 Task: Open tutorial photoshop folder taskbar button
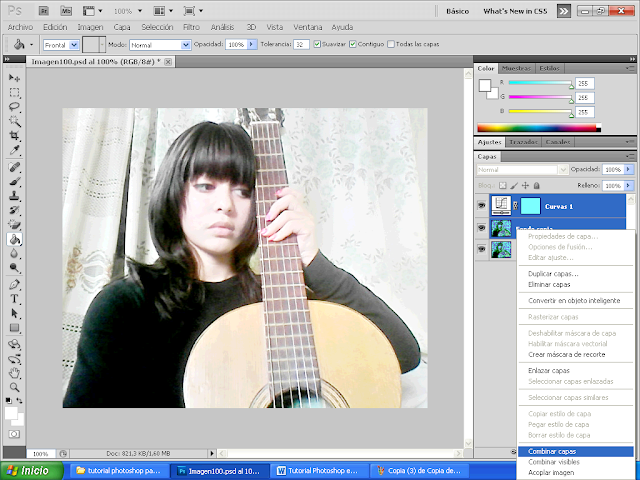point(119,471)
